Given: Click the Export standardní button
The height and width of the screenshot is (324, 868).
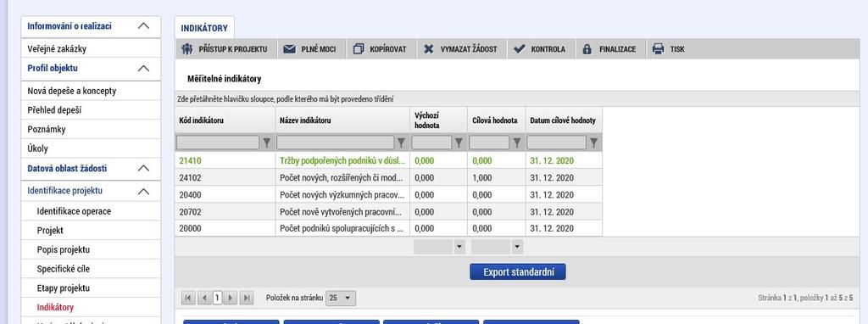Looking at the screenshot, I should (518, 272).
